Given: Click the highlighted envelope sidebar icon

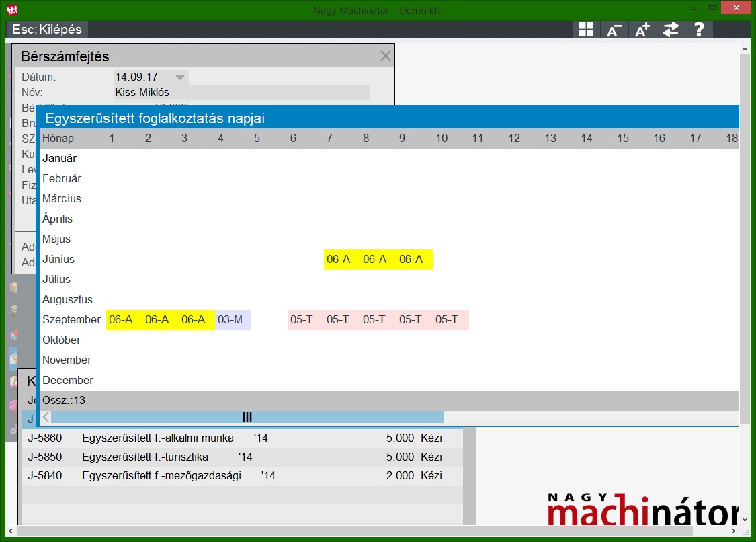Looking at the screenshot, I should tap(13, 358).
